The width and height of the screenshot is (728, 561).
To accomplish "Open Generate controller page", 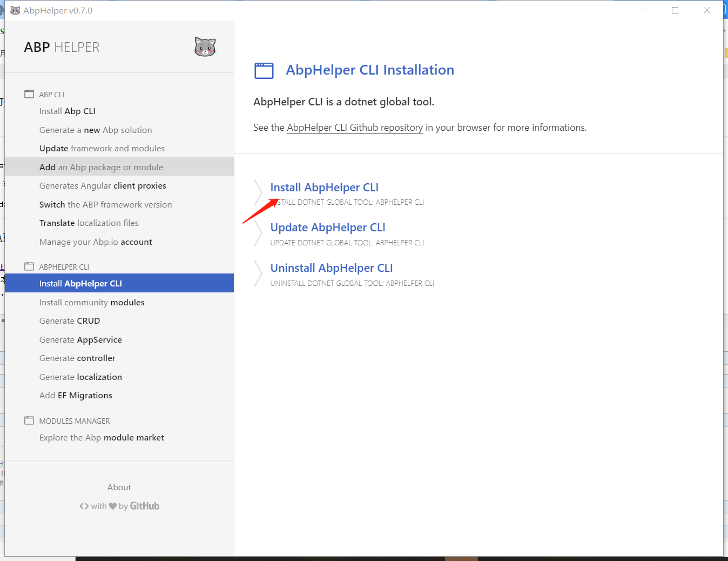I will (x=119, y=358).
